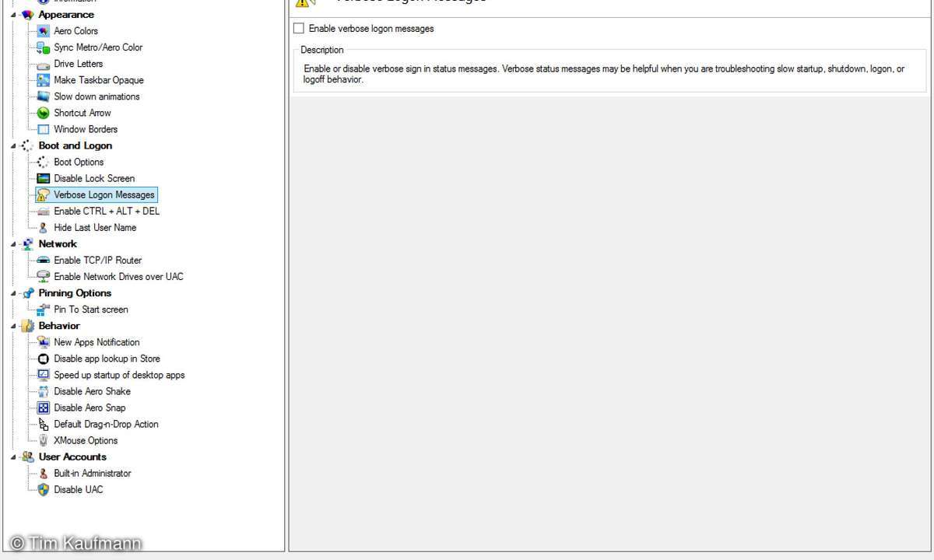Image resolution: width=934 pixels, height=560 pixels.
Task: Open XMouse Options text entry
Action: click(x=86, y=440)
